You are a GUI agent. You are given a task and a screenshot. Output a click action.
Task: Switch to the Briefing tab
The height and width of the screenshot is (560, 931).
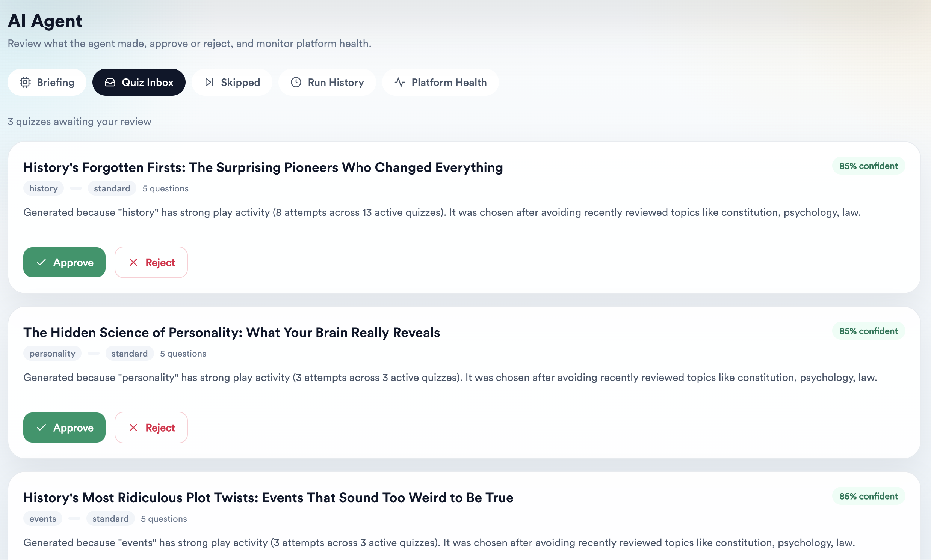coord(47,82)
